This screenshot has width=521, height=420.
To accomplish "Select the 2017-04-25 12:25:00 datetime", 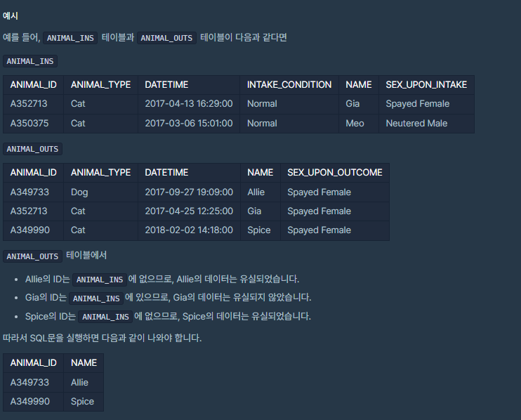I will click(x=189, y=211).
